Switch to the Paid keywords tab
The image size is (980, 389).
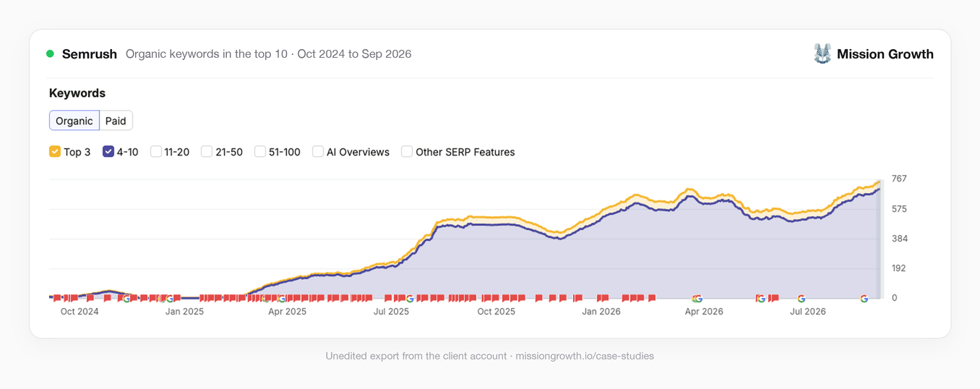click(116, 121)
